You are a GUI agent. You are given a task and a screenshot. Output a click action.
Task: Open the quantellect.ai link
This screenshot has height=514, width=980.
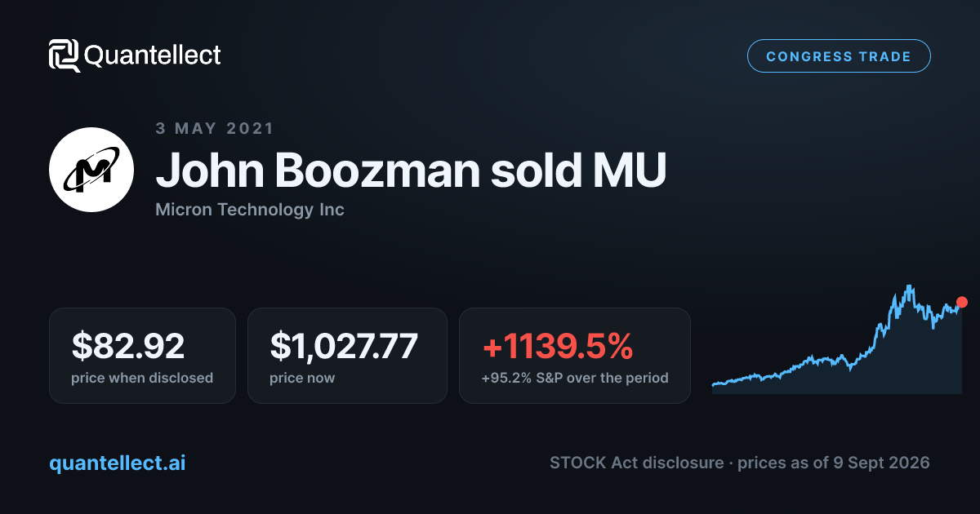(x=118, y=463)
